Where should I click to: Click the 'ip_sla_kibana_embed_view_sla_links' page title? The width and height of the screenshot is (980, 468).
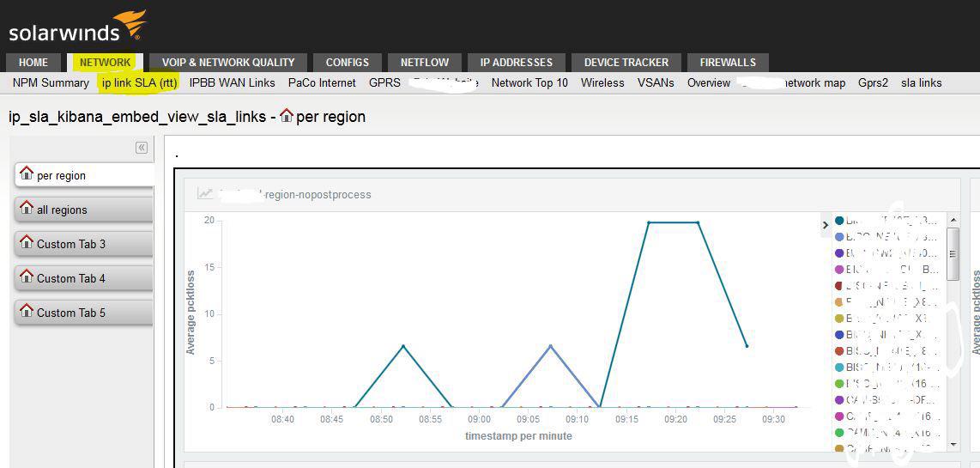(137, 117)
